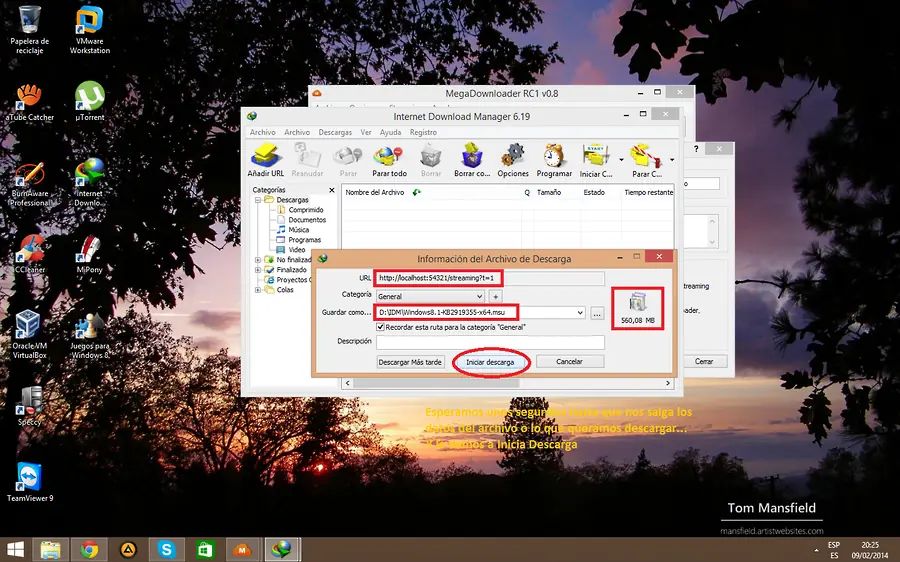Open the VMware Workstation desktop icon

(90, 30)
